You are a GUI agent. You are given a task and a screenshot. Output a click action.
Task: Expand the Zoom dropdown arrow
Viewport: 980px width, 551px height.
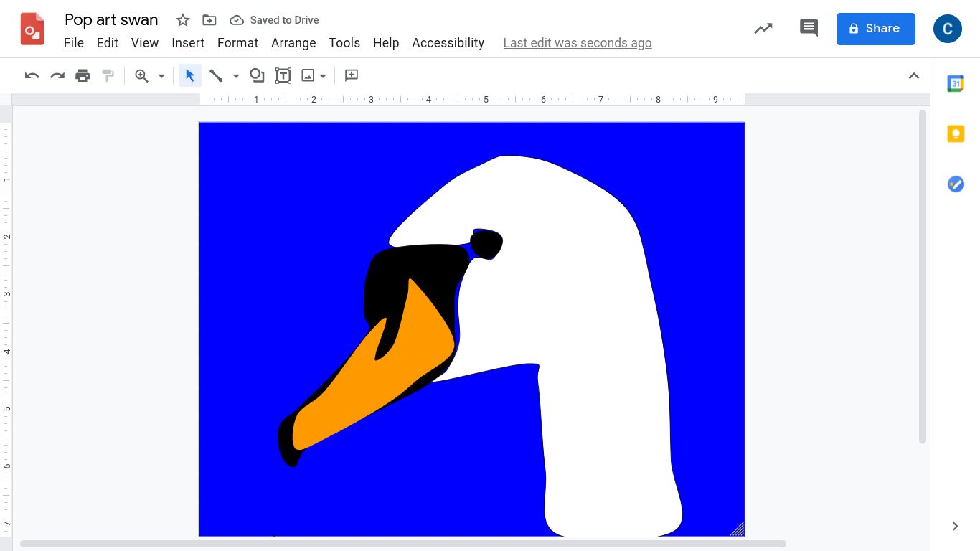click(161, 76)
